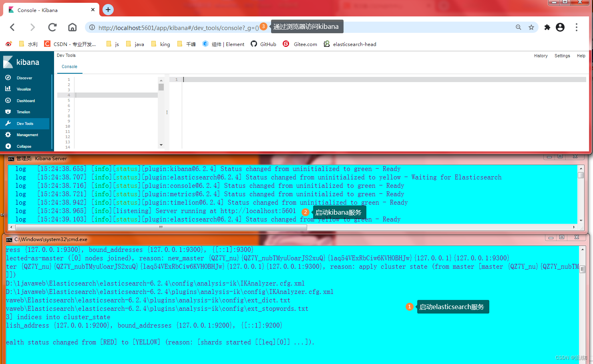
Task: Open the Chrome three-dot menu
Action: (577, 27)
